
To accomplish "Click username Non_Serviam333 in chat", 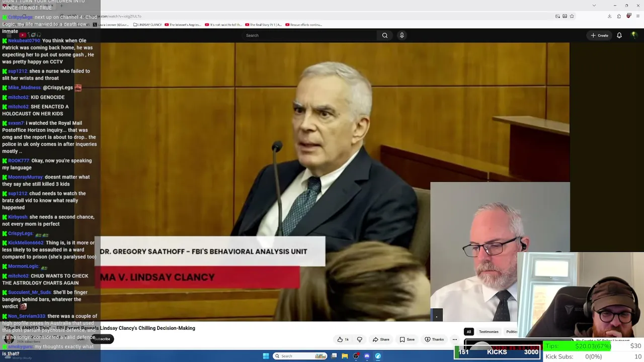I will [27, 316].
